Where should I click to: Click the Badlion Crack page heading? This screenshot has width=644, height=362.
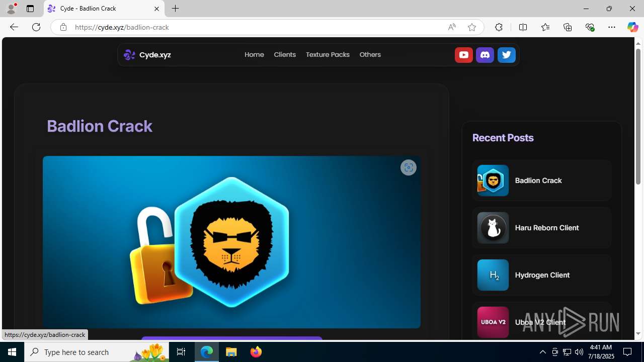click(x=100, y=126)
